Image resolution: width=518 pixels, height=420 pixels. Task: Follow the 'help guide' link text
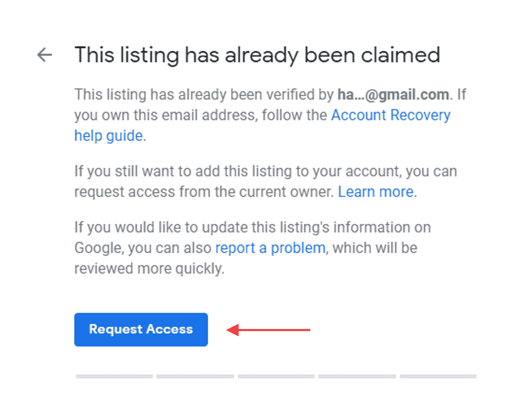point(109,135)
